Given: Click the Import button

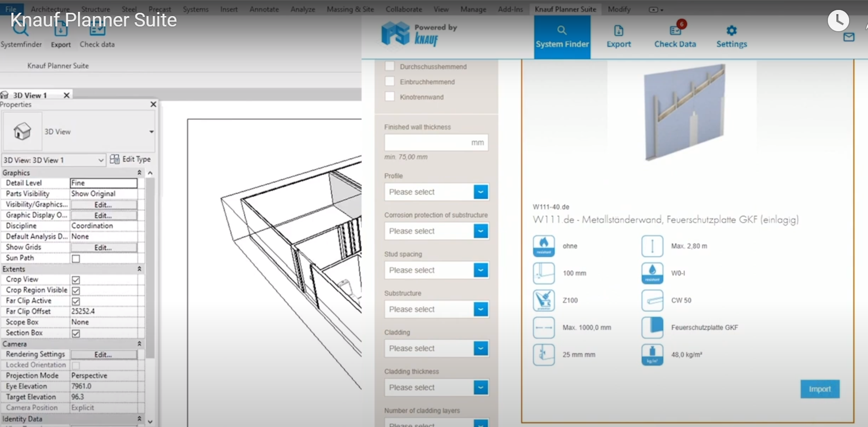Looking at the screenshot, I should click(820, 389).
